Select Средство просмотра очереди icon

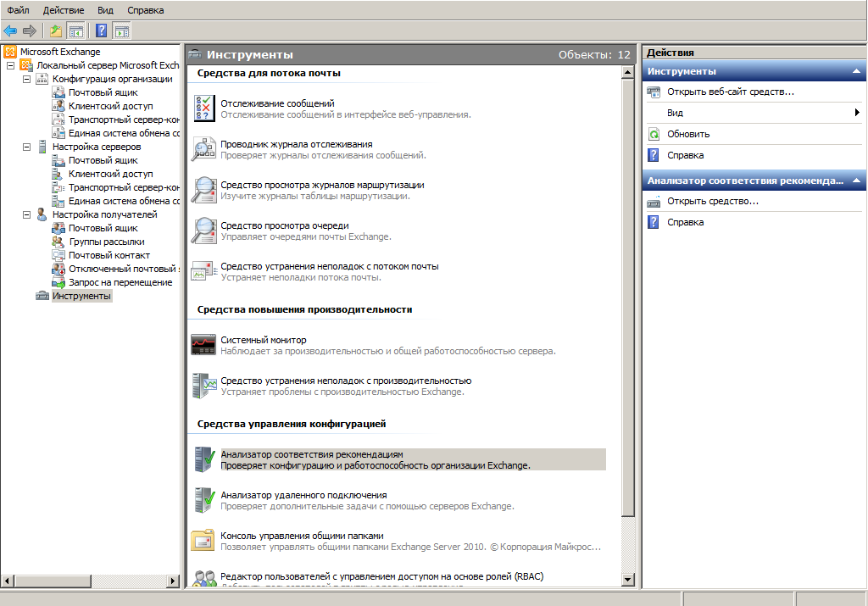(203, 230)
